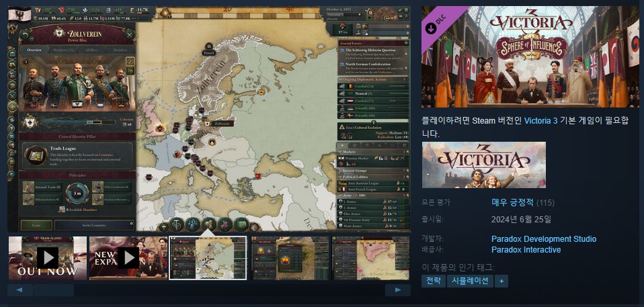The height and width of the screenshot is (307, 644).
Task: Open the large Zollverein map screenshot
Action: [208, 119]
